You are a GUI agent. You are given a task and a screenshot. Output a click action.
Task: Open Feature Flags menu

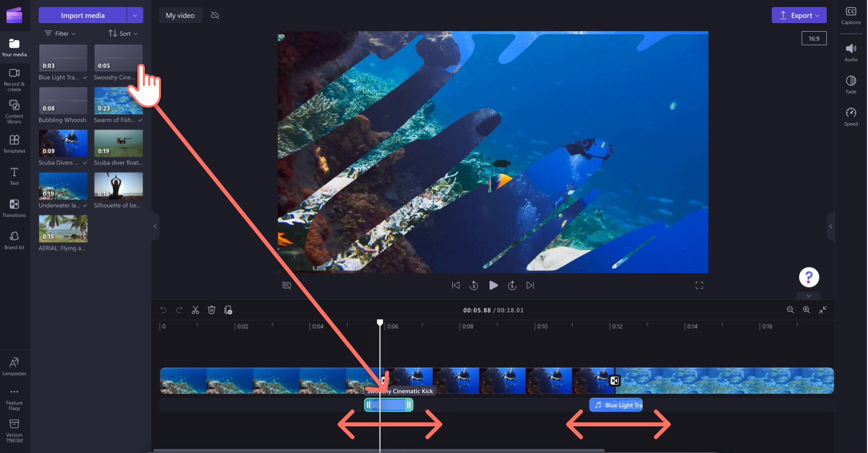[x=14, y=399]
